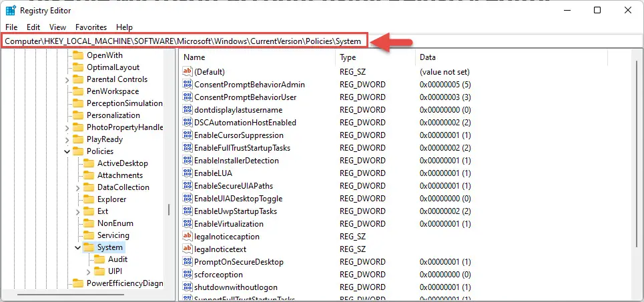The width and height of the screenshot is (644, 302).
Task: Expand the Ext tree node
Action: 77,211
